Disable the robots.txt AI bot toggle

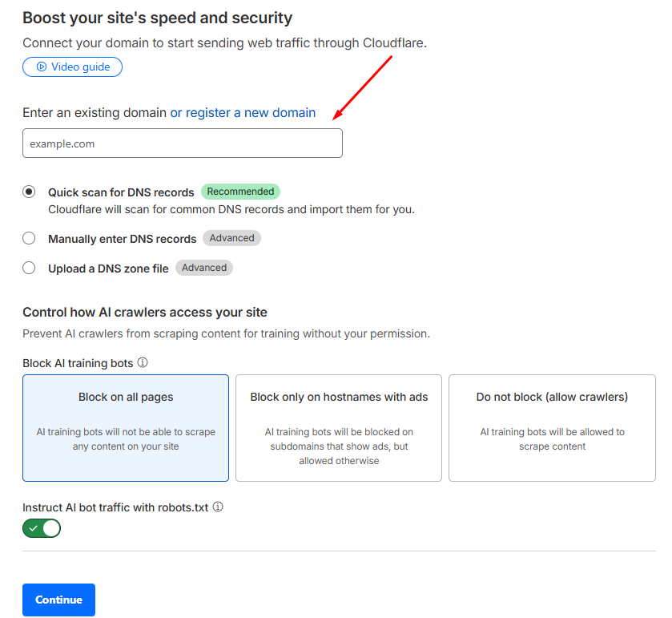click(42, 528)
